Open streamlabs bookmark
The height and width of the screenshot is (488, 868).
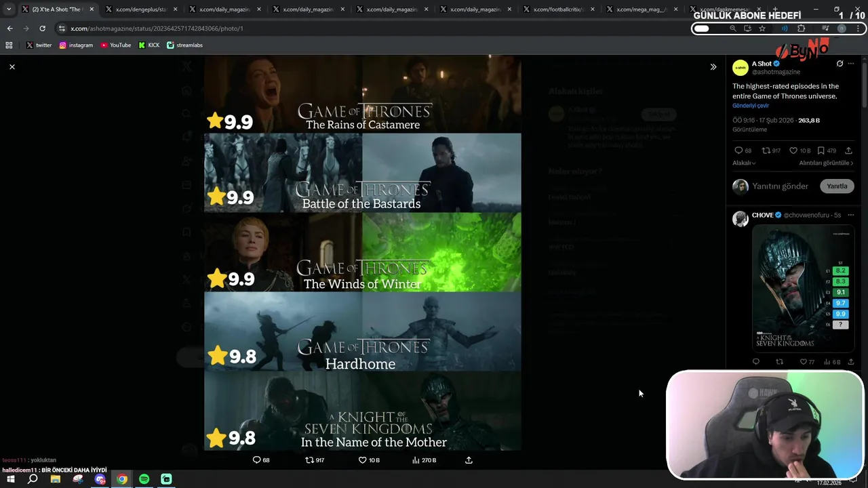(184, 45)
